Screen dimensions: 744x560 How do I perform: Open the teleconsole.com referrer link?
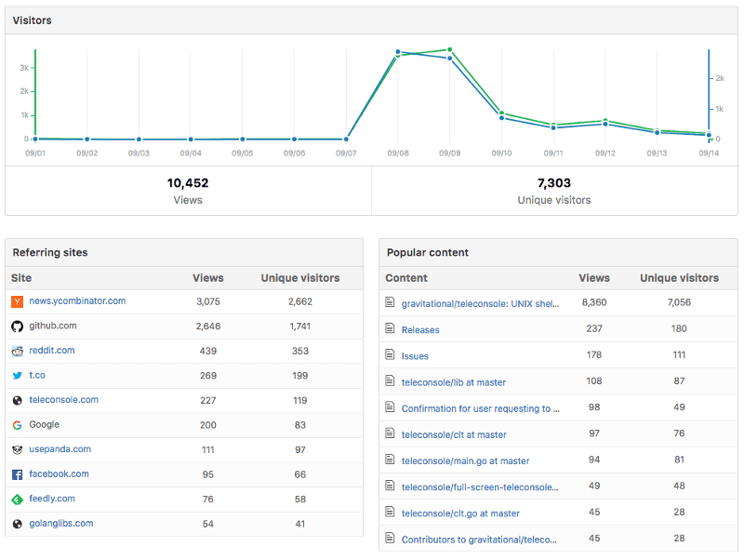pos(63,400)
